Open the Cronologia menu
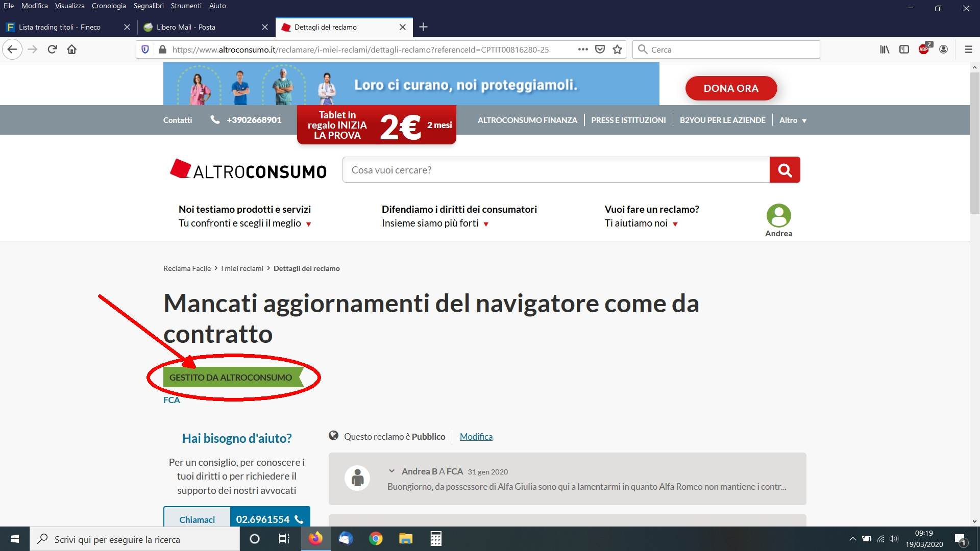 109,6
